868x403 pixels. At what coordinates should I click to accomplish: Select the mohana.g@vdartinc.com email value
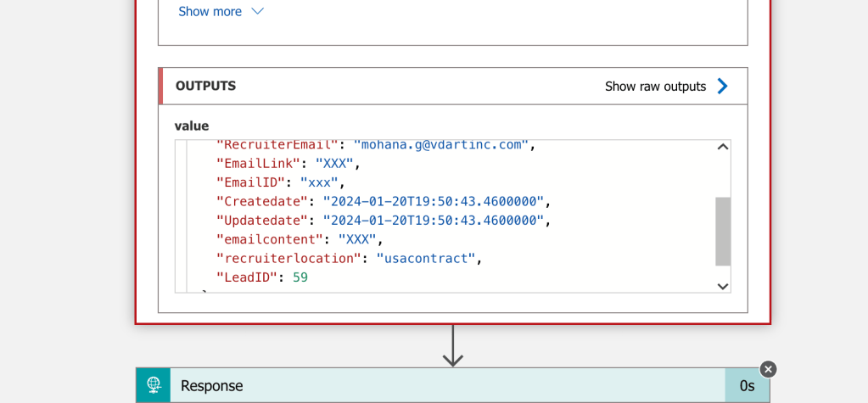(x=441, y=145)
